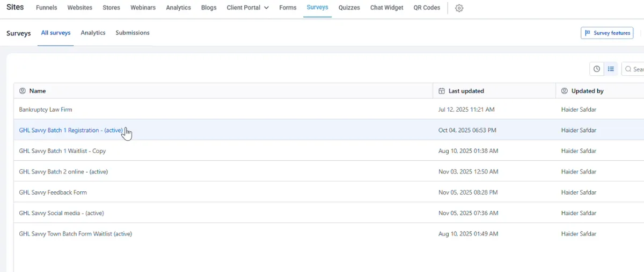Click the Sites heading
Image resolution: width=644 pixels, height=272 pixels.
tap(15, 8)
